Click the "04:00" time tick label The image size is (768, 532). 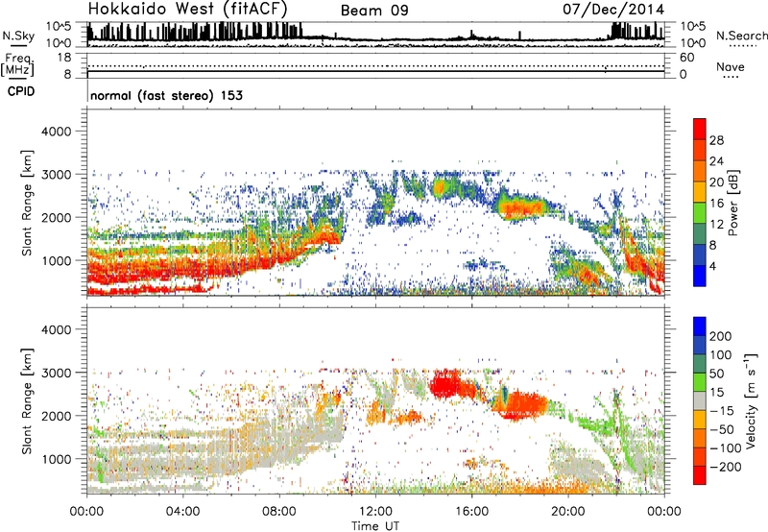pos(182,512)
